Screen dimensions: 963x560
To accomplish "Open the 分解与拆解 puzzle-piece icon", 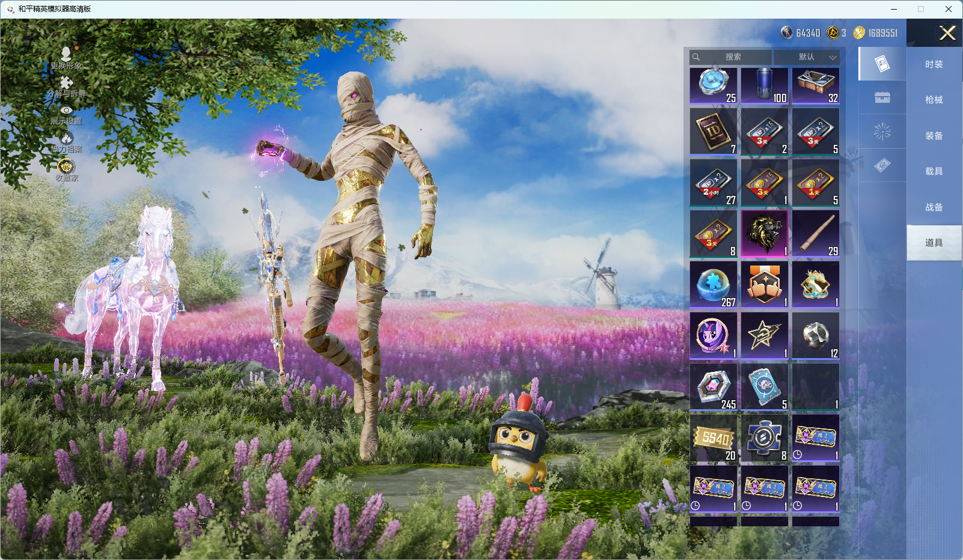I will (x=66, y=87).
